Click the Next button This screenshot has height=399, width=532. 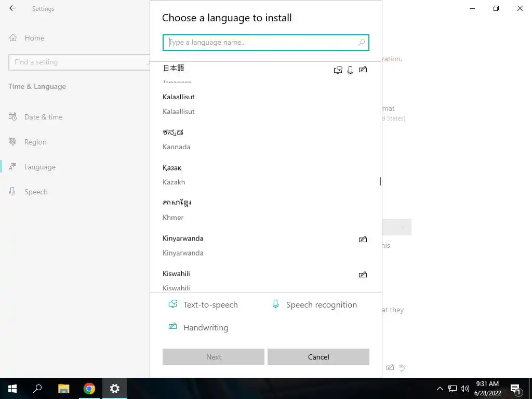[x=214, y=357]
